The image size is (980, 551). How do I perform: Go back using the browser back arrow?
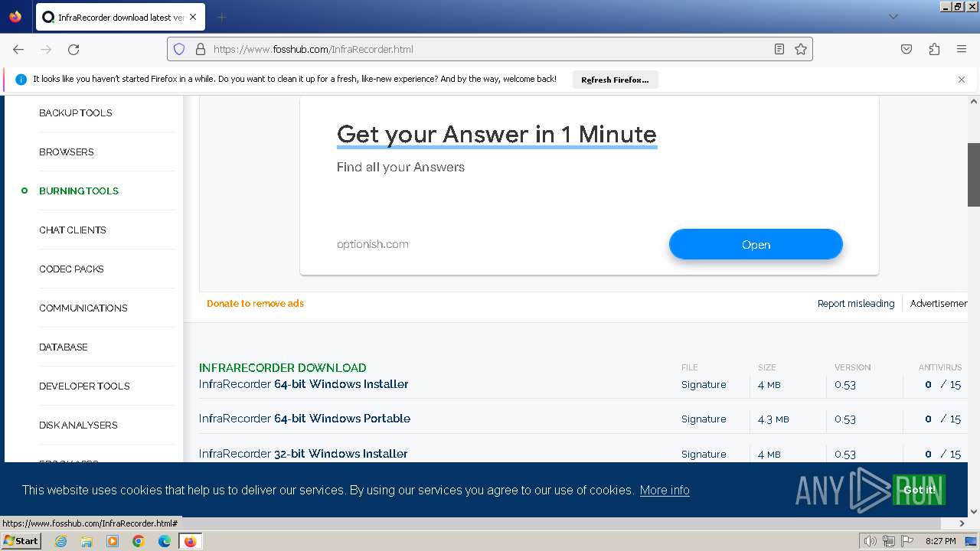(x=18, y=49)
